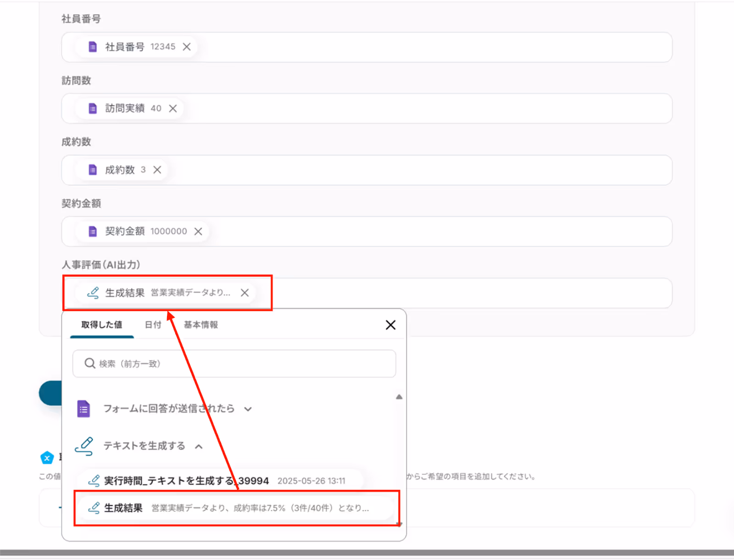Remove the 訪問実績 40 chip

[x=173, y=108]
